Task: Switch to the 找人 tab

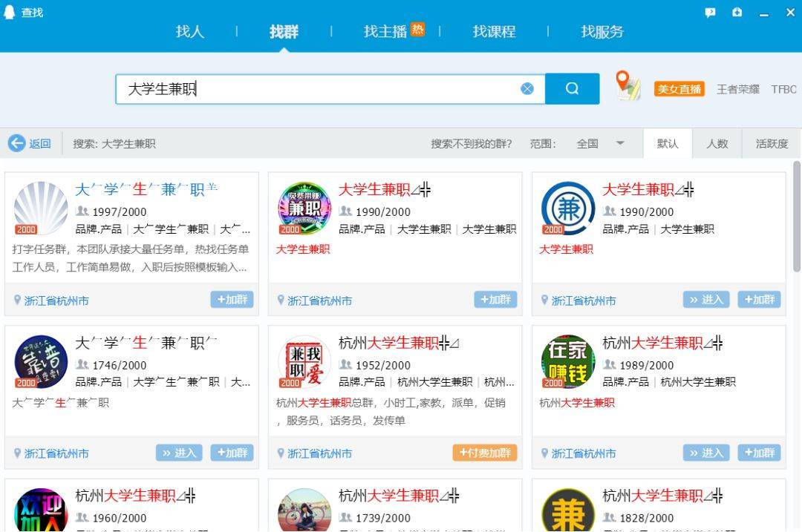Action: 190,32
